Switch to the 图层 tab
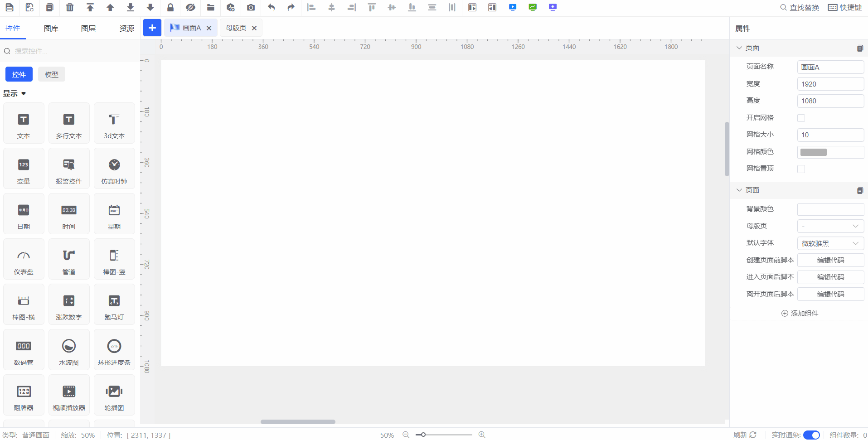This screenshot has height=440, width=868. click(88, 29)
